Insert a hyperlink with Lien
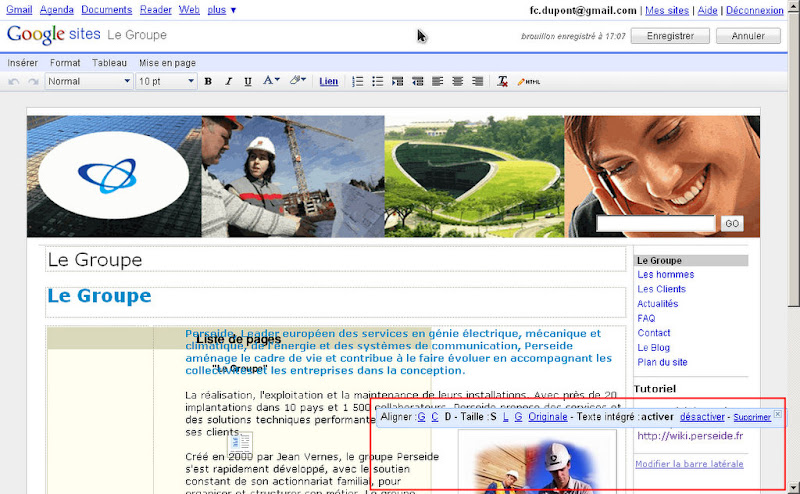The image size is (800, 494). coord(329,82)
